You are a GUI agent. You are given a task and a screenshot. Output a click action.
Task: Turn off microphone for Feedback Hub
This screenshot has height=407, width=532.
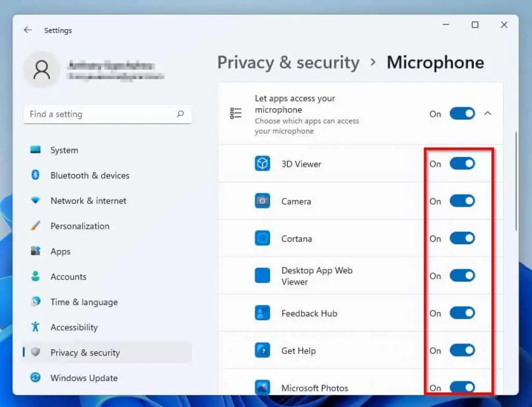click(x=461, y=313)
